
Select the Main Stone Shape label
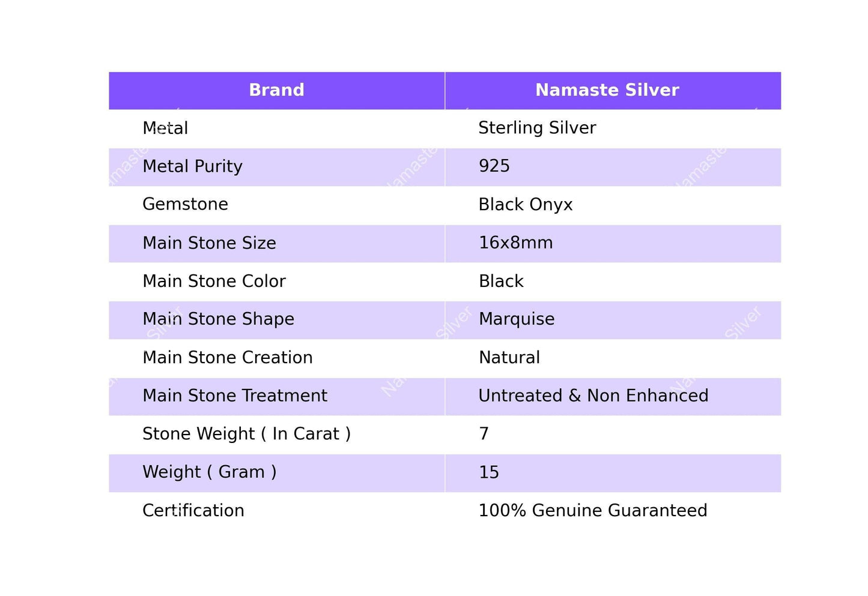click(218, 319)
